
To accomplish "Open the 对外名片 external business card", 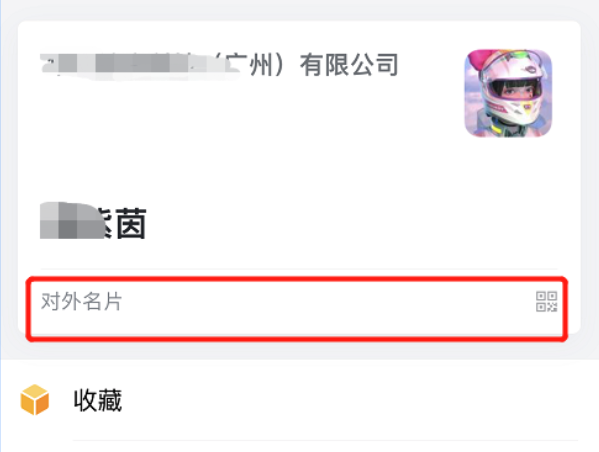I will [297, 309].
